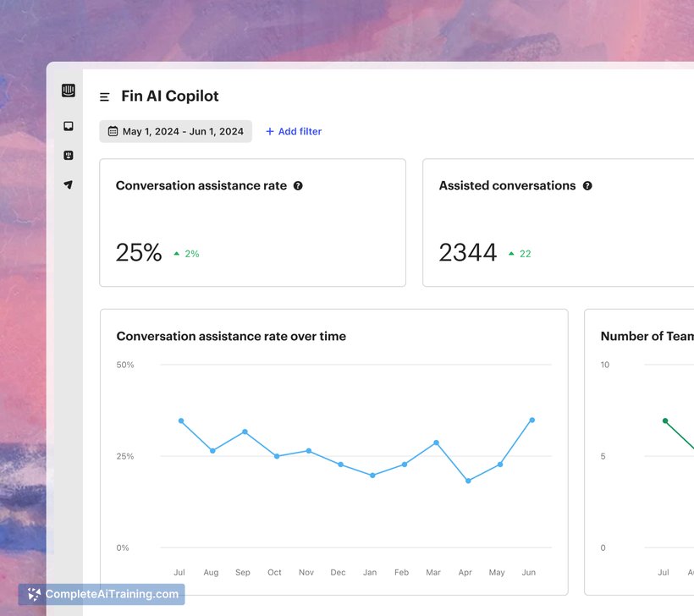Select the Jun data point on assistance rate chart

(x=532, y=420)
